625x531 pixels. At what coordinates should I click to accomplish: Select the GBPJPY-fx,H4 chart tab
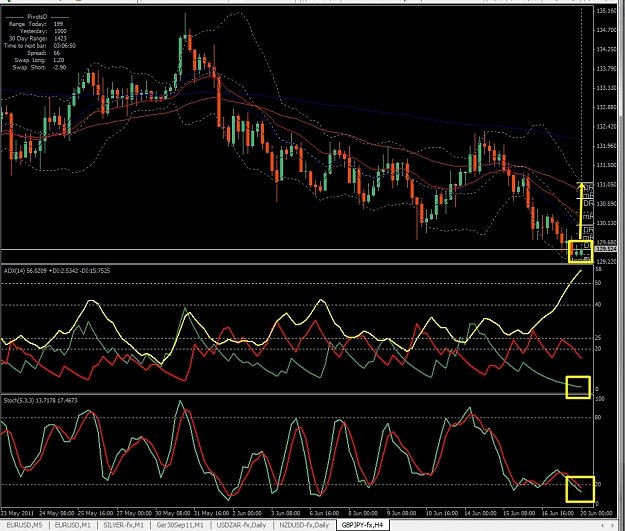tap(362, 525)
